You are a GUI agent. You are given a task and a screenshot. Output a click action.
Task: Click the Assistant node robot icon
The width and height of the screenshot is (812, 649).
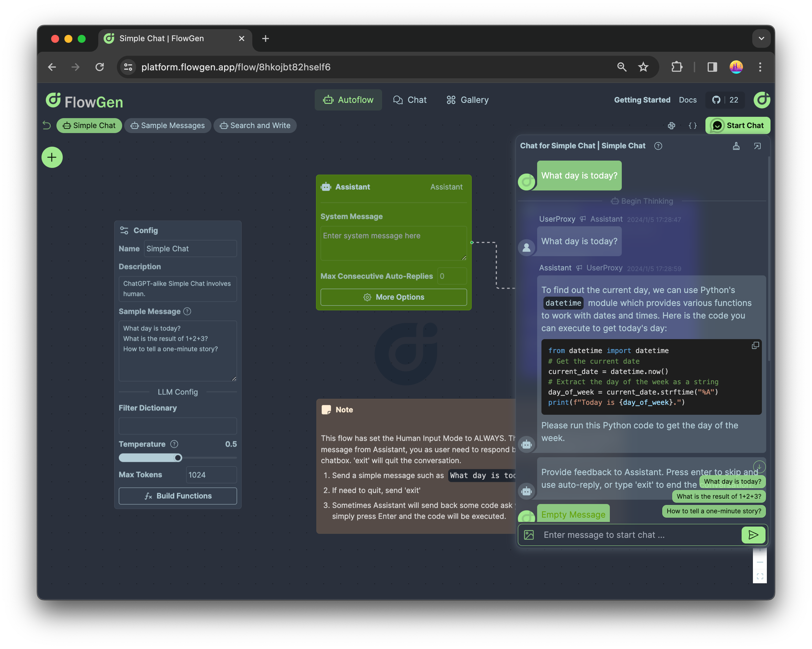(x=326, y=187)
